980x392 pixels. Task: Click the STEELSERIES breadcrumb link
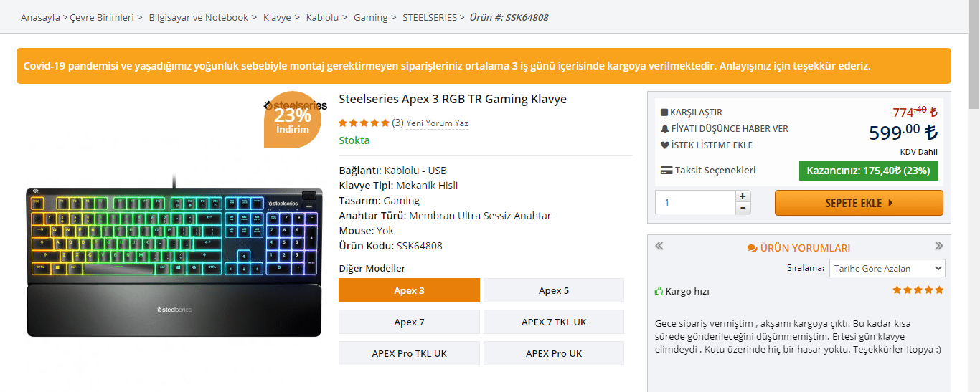(x=429, y=17)
